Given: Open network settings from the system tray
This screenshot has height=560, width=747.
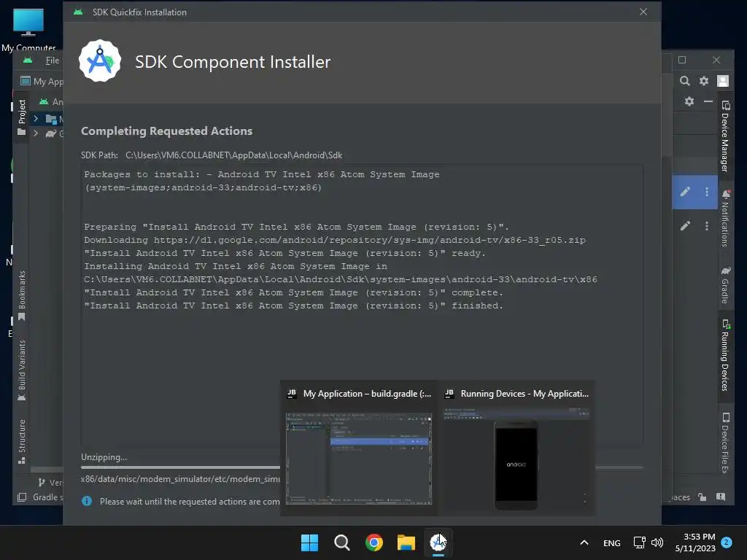Looking at the screenshot, I should coord(639,542).
